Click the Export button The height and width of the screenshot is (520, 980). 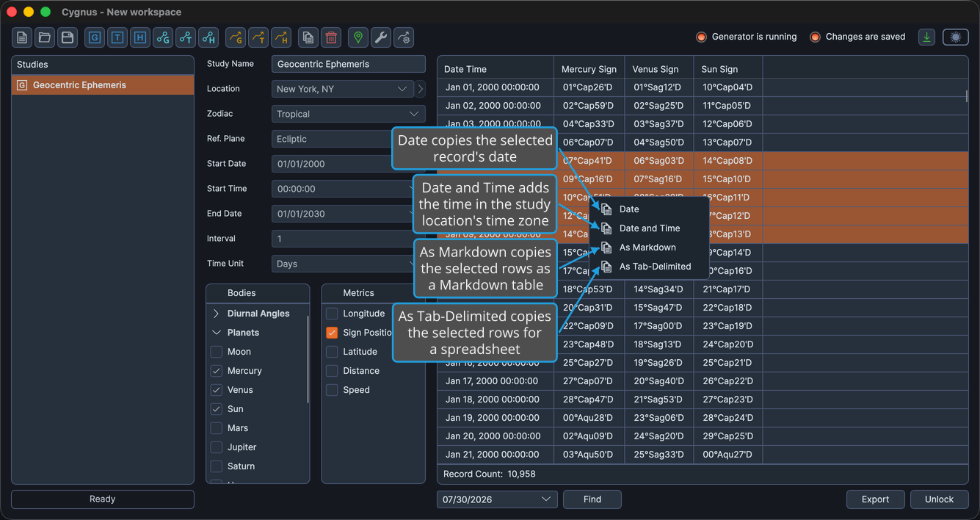tap(875, 499)
